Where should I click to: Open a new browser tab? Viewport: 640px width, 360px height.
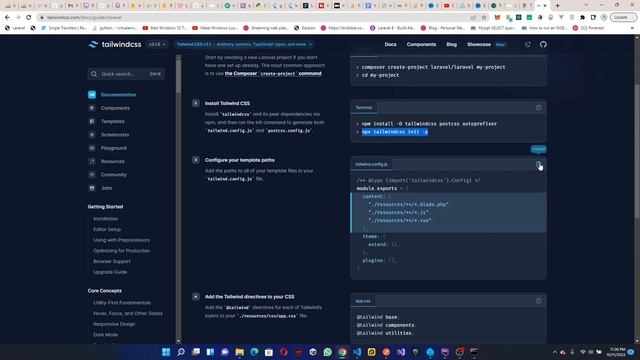558,5
